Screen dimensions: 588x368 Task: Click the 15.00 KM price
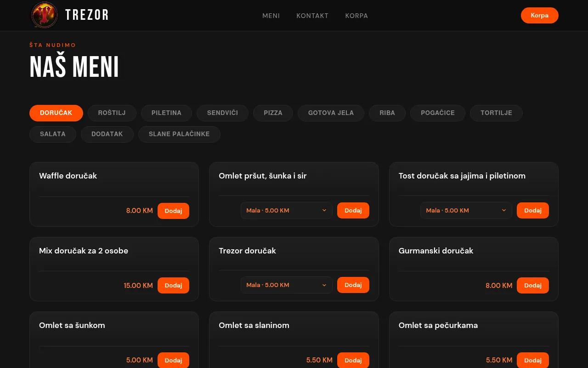click(138, 285)
